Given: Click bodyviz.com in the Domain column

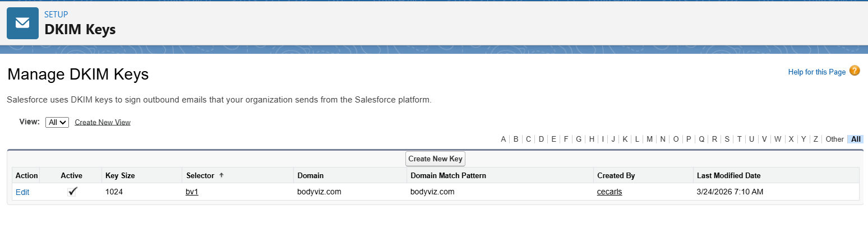Looking at the screenshot, I should point(319,192).
